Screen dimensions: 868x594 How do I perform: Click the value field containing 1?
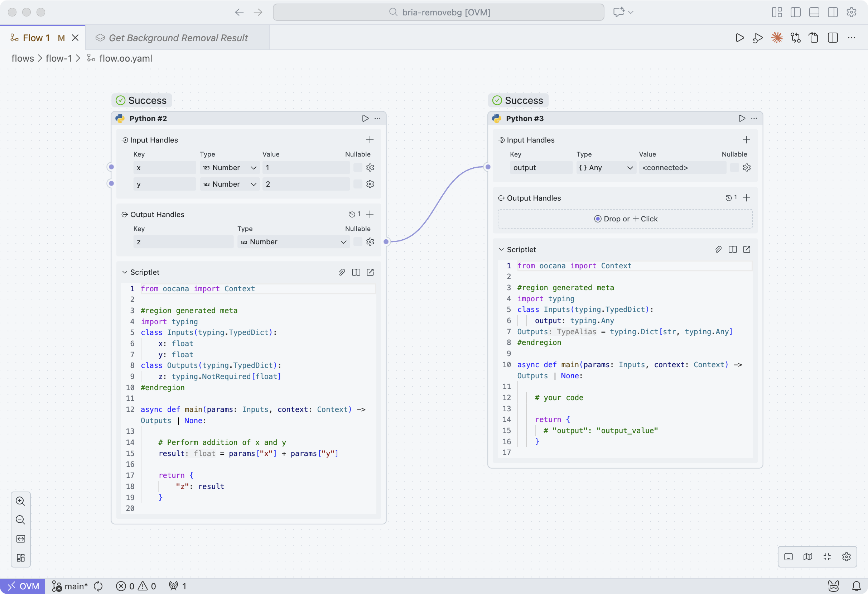306,167
